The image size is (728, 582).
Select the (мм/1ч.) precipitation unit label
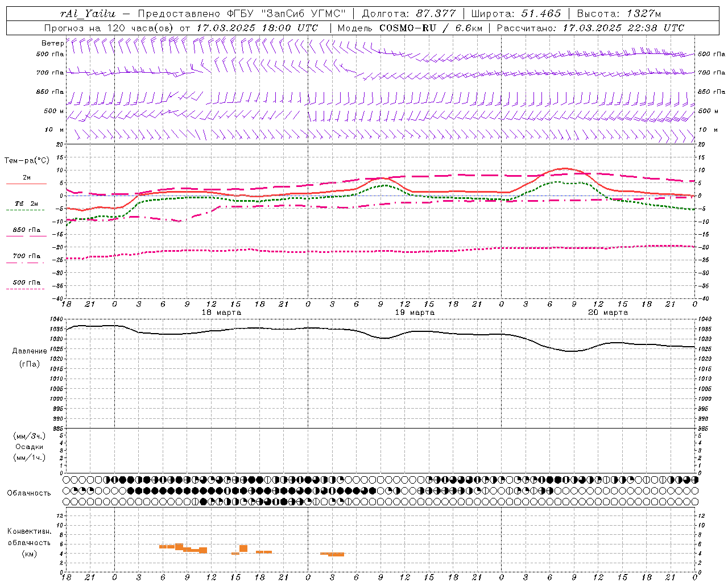tap(30, 458)
